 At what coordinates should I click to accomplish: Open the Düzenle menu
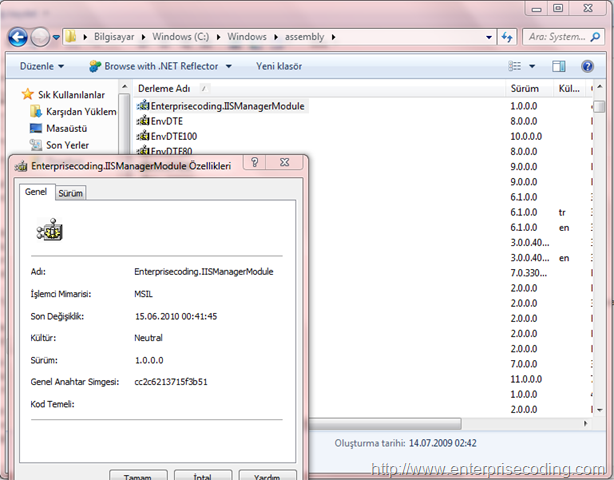coord(42,66)
